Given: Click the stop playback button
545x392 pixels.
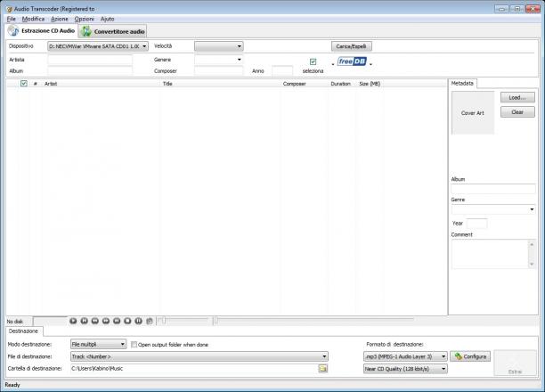Looking at the screenshot, I should [x=127, y=321].
